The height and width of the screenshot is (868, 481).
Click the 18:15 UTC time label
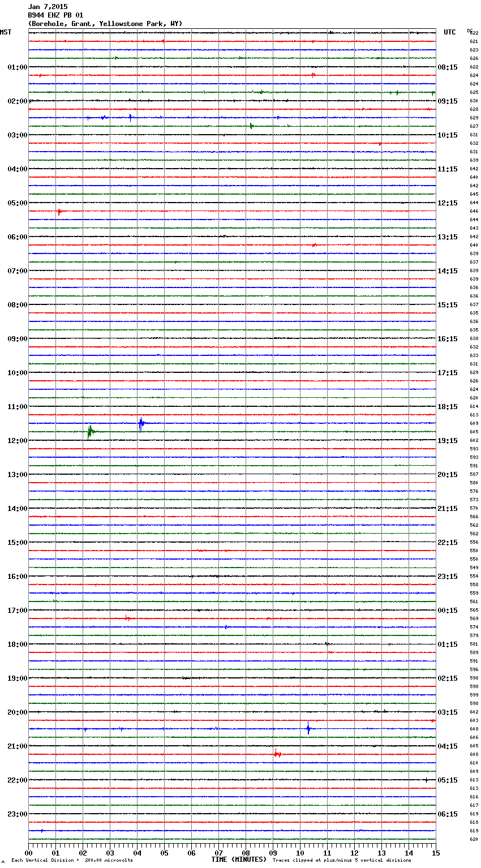click(448, 407)
